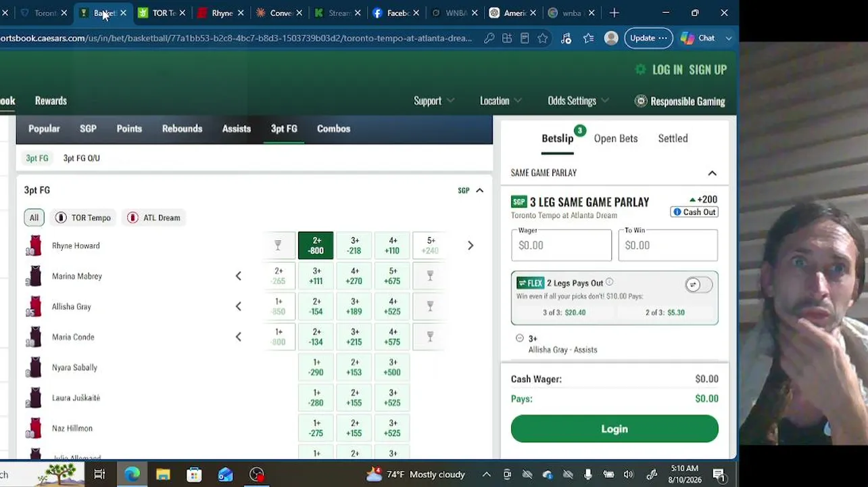
Task: Open the Open Bets tab
Action: [x=616, y=139]
